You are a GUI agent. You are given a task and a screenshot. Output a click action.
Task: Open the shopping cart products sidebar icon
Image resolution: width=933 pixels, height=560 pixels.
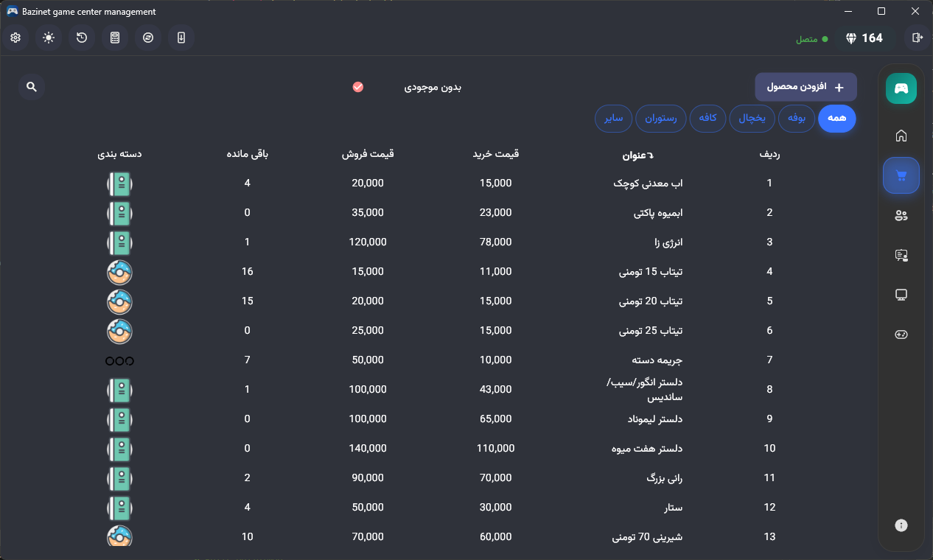point(901,175)
